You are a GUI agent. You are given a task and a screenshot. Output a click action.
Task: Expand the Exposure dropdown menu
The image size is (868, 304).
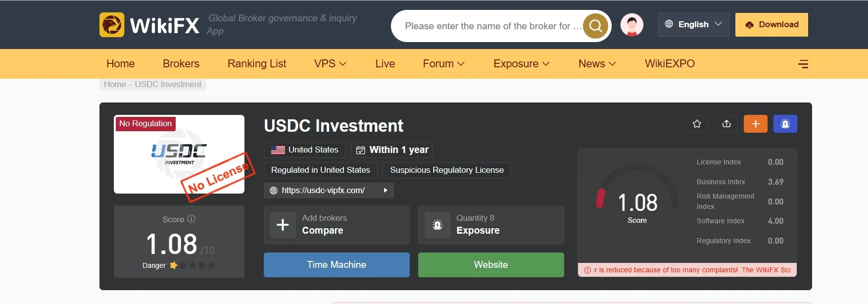(x=522, y=64)
